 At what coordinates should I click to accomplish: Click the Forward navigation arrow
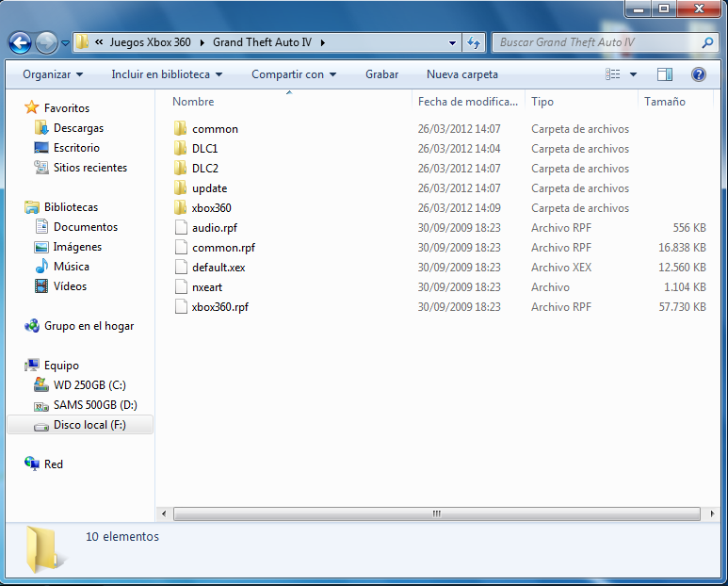46,43
